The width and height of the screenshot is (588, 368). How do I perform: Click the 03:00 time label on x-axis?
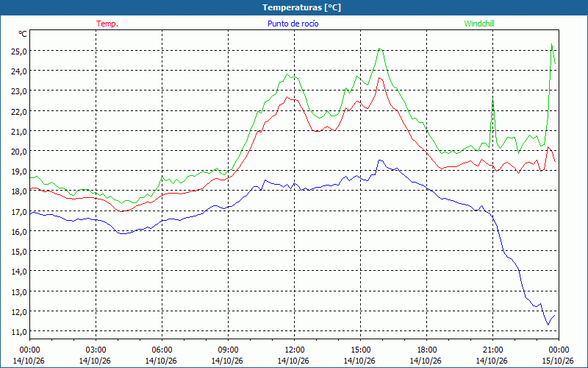[x=96, y=350]
